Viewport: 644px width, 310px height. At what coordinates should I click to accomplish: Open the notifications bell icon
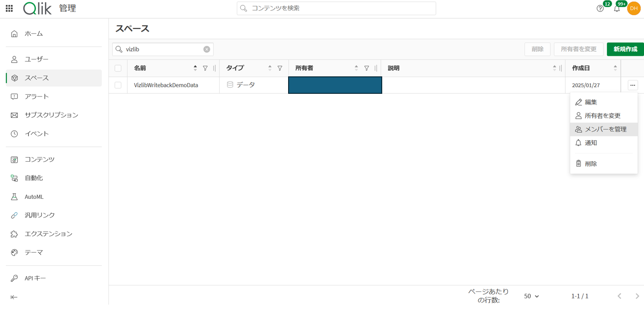point(617,8)
